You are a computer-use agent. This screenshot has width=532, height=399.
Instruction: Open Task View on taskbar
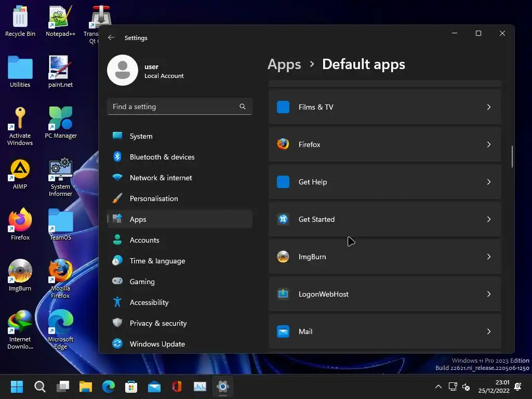click(63, 387)
